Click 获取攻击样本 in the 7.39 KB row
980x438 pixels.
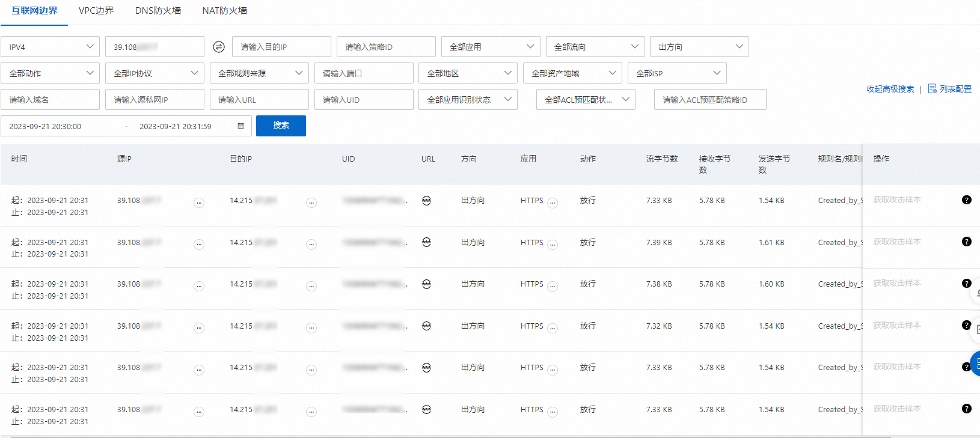pyautogui.click(x=897, y=242)
